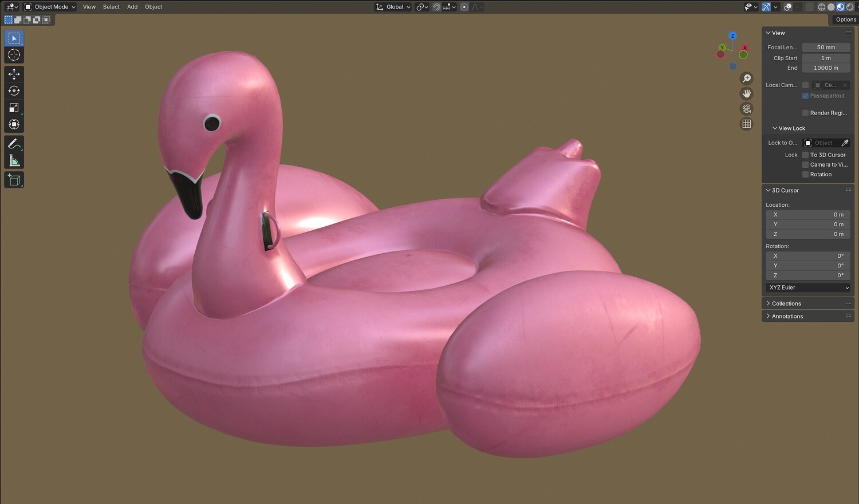
Task: Switch to rendered viewport shading
Action: tap(849, 7)
